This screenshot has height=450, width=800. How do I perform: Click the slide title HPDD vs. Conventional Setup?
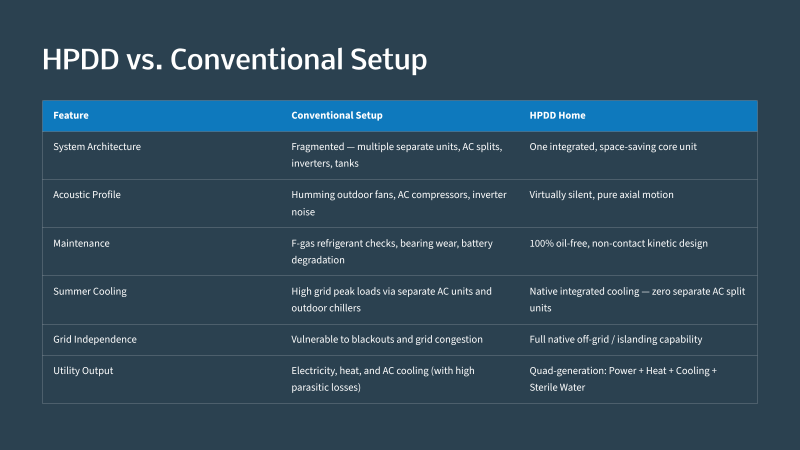pos(234,59)
